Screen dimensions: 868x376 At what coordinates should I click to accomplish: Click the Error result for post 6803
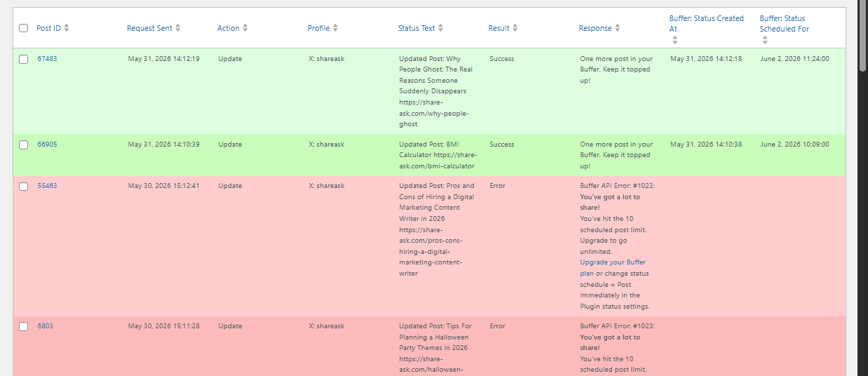pyautogui.click(x=497, y=326)
